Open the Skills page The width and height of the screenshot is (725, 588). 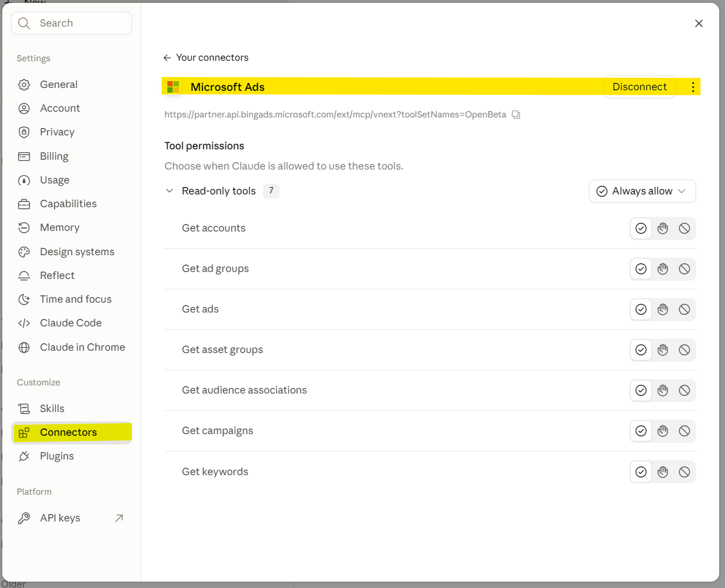(72, 409)
